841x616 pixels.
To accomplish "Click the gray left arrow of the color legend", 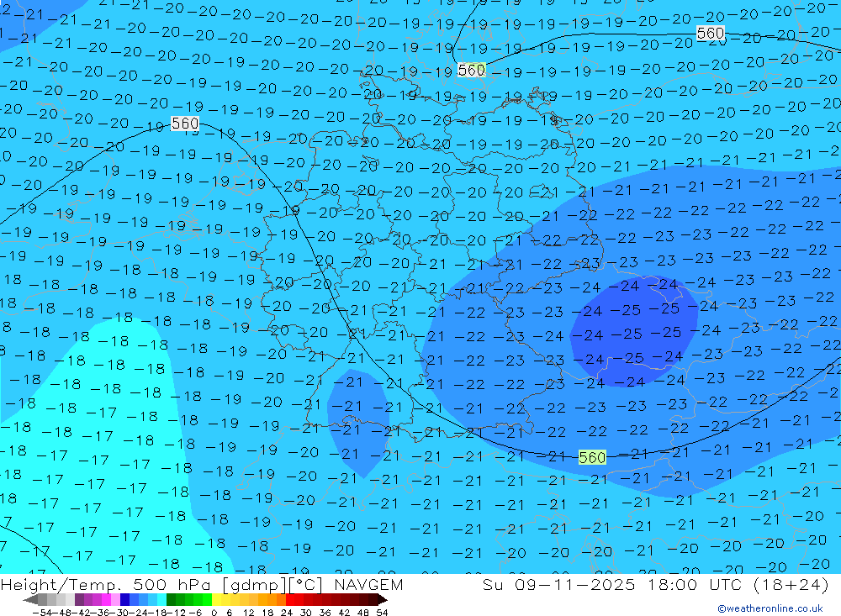I will pos(31,599).
